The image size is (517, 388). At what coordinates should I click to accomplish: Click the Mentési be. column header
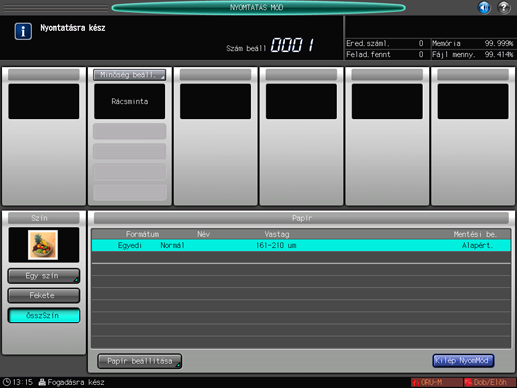click(x=475, y=234)
